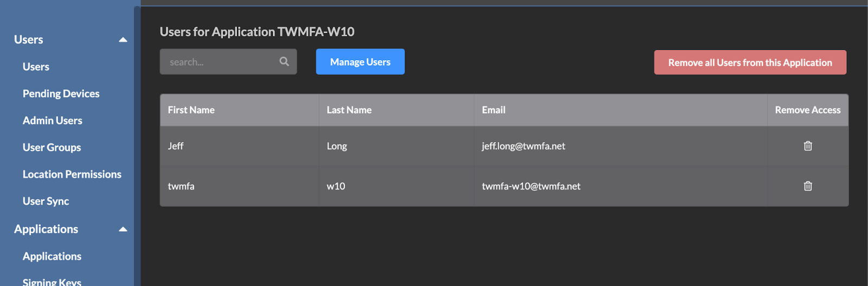This screenshot has height=286, width=868.
Task: Click Remove all Users from this Application
Action: pyautogui.click(x=750, y=62)
